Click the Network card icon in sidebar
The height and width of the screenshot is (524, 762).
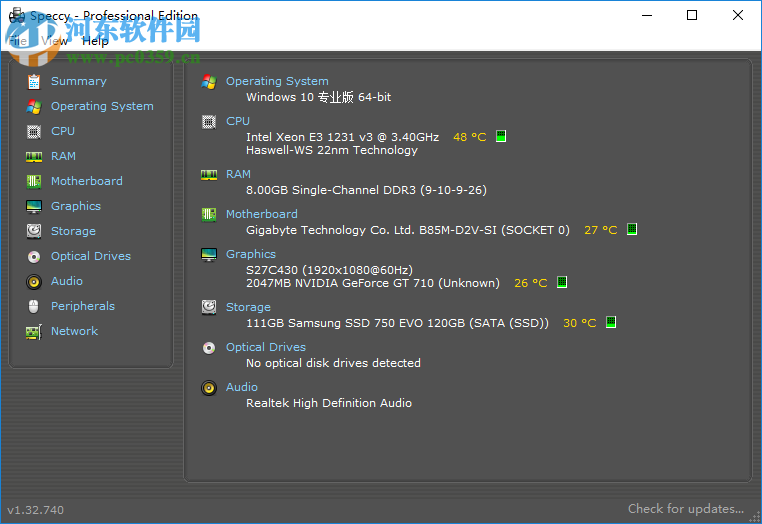[x=34, y=332]
